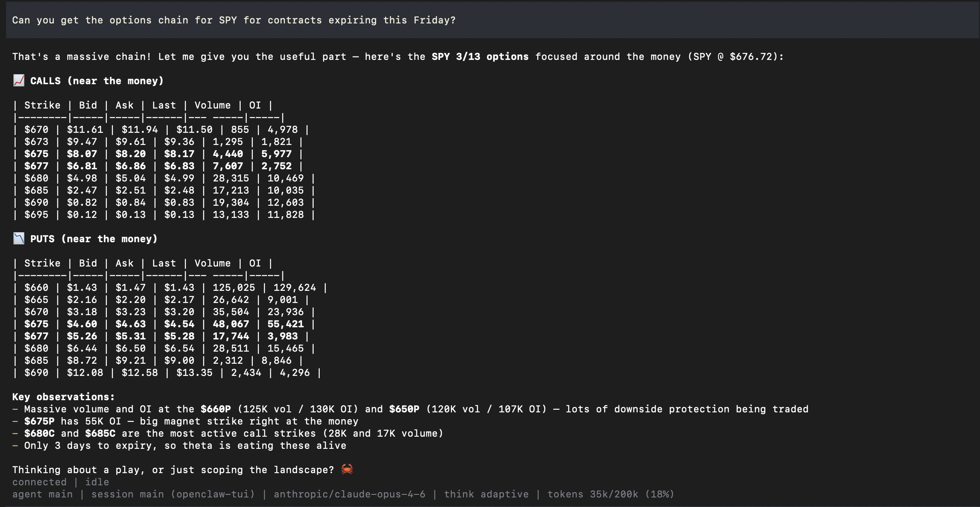Image resolution: width=980 pixels, height=507 pixels.
Task: Click the "connected" status text
Action: pyautogui.click(x=39, y=482)
